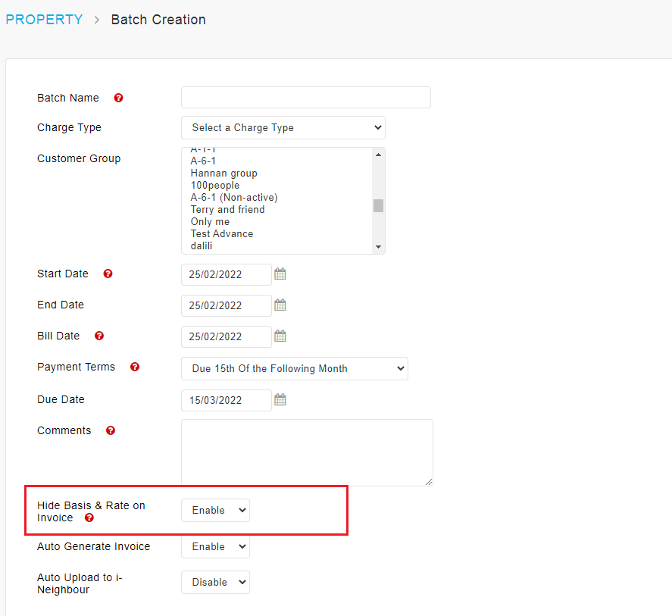Show help for Batch Name
Screen dimensions: 672x616
(118, 98)
